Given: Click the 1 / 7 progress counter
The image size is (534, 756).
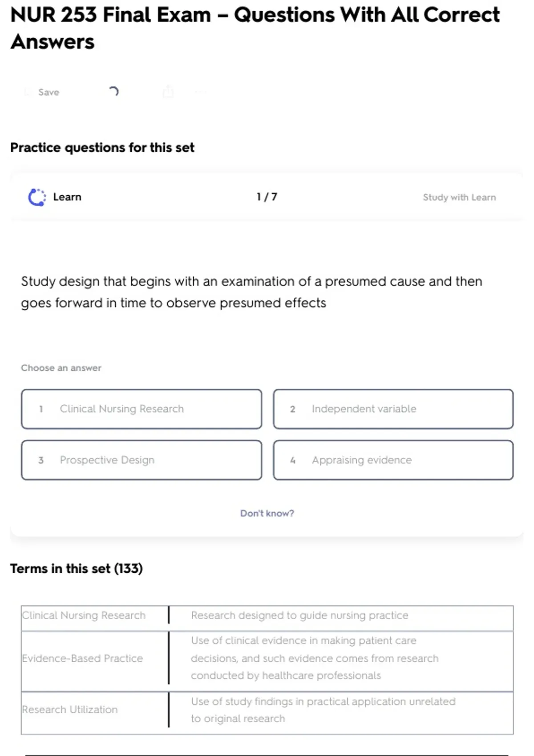Looking at the screenshot, I should tap(267, 197).
